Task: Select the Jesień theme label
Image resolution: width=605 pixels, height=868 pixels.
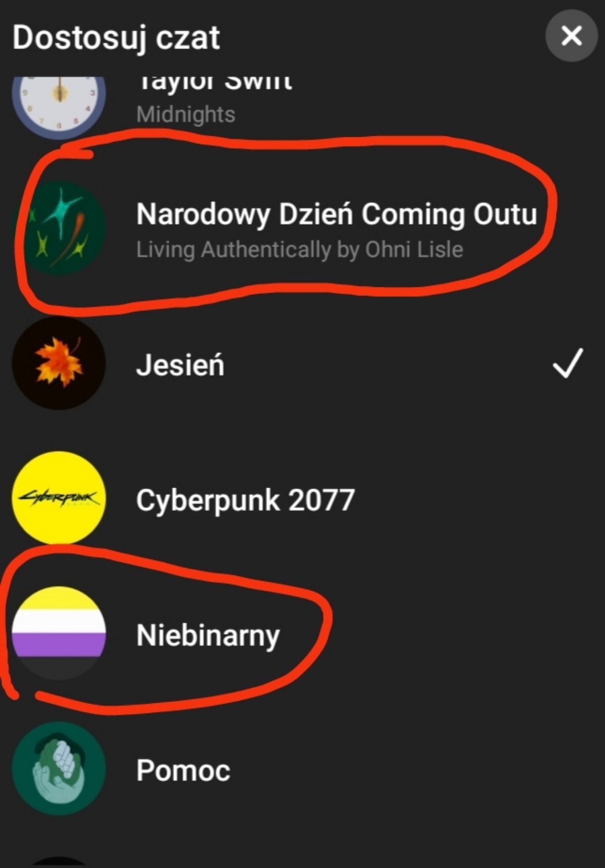Action: point(180,365)
